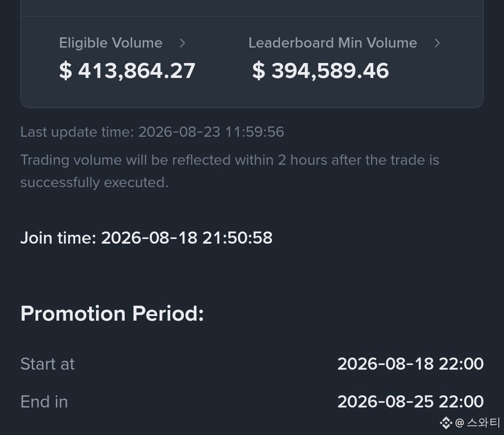
Task: Click the end date 2026-08-25 22:00
Action: pyautogui.click(x=411, y=401)
